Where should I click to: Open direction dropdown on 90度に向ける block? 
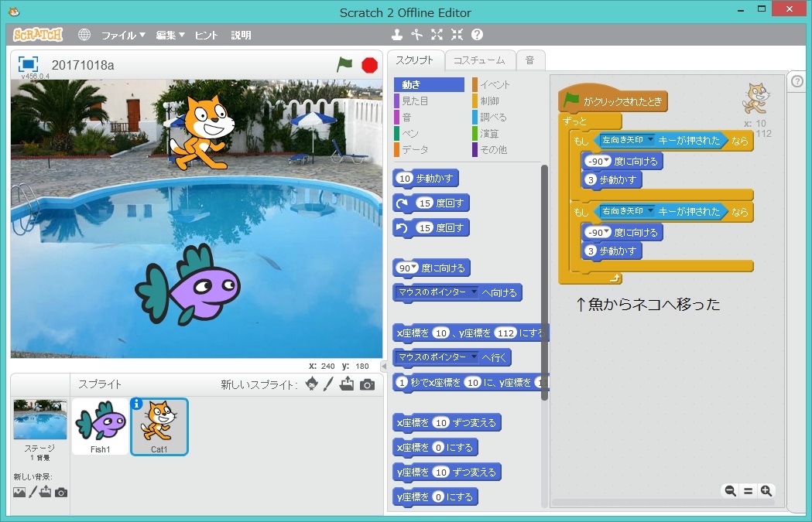(416, 268)
